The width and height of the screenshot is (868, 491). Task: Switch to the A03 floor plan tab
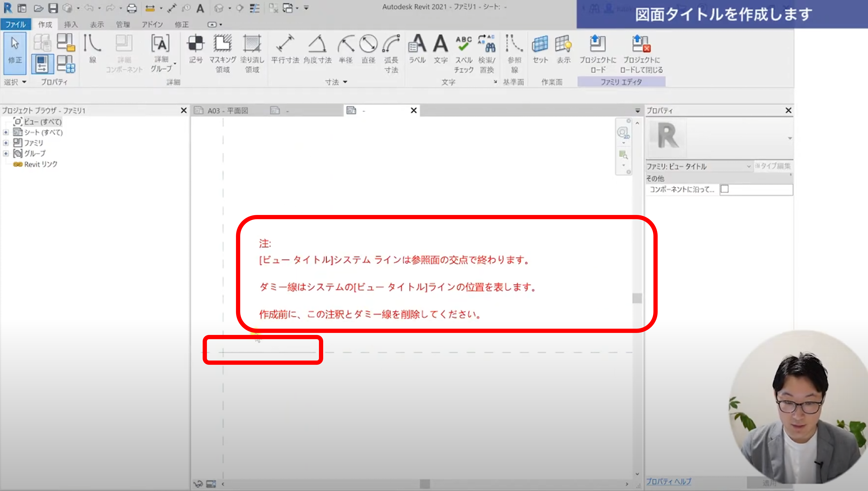pyautogui.click(x=227, y=111)
